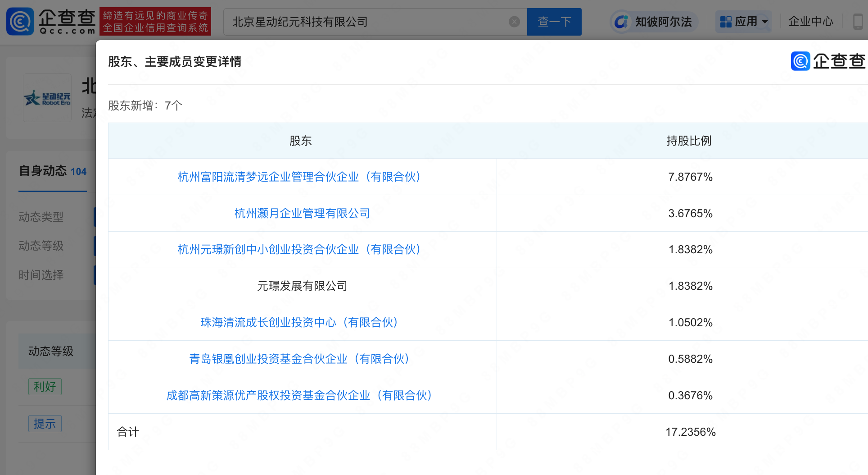
Task: Click the 0.5882% share value
Action: (x=691, y=359)
